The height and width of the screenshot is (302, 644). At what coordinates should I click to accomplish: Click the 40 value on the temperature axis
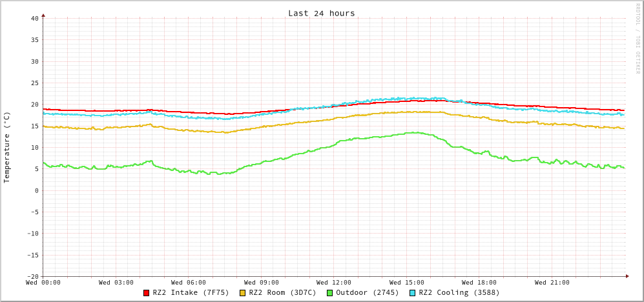[34, 18]
